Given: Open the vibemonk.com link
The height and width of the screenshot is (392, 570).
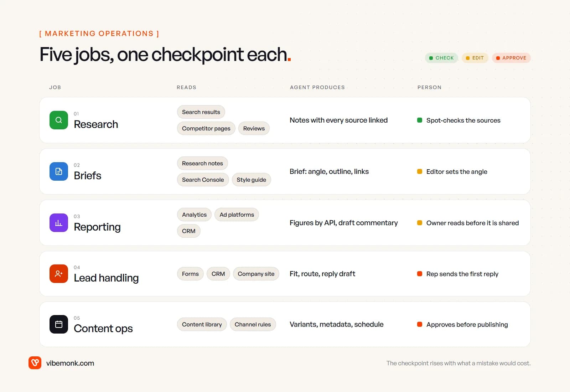Looking at the screenshot, I should [x=70, y=363].
